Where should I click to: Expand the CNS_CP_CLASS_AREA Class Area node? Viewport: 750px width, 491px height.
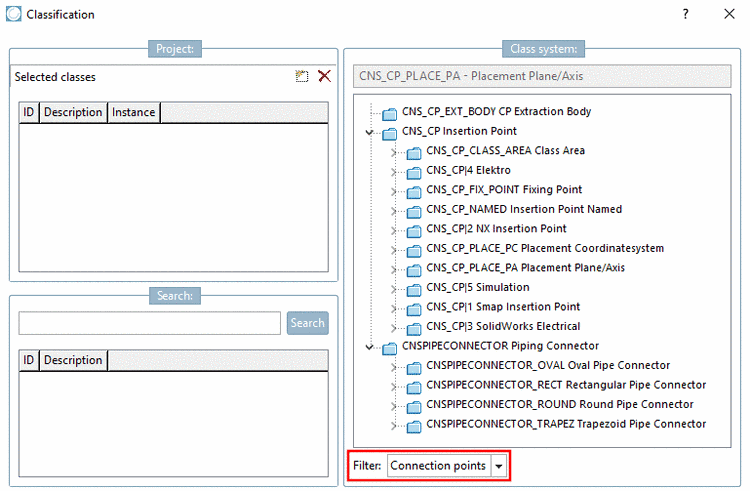(394, 153)
